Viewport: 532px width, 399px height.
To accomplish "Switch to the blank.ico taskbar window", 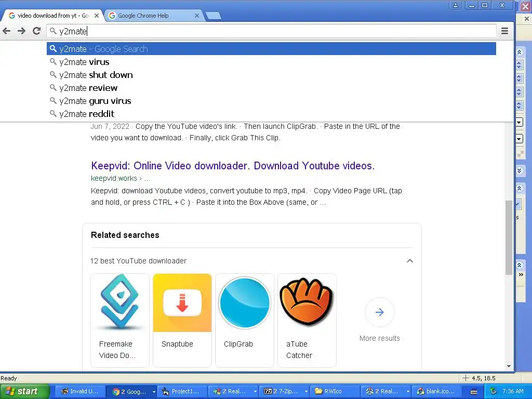I will (x=436, y=392).
